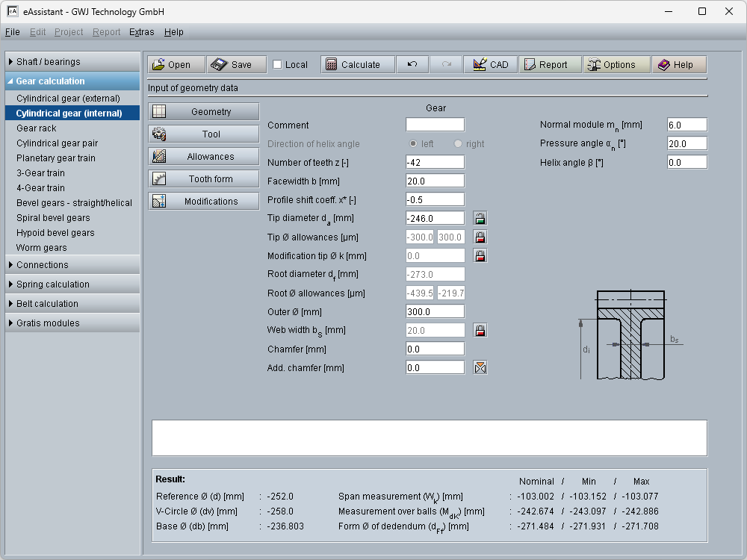
Task: Open the CAD export button
Action: 490,65
